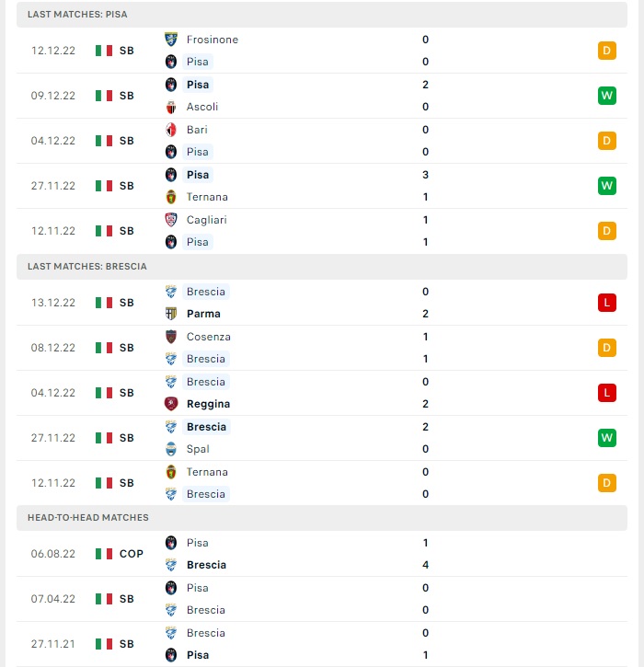Click the green W badge for Pisa-Ascoli
The height and width of the screenshot is (667, 644).
(x=606, y=96)
